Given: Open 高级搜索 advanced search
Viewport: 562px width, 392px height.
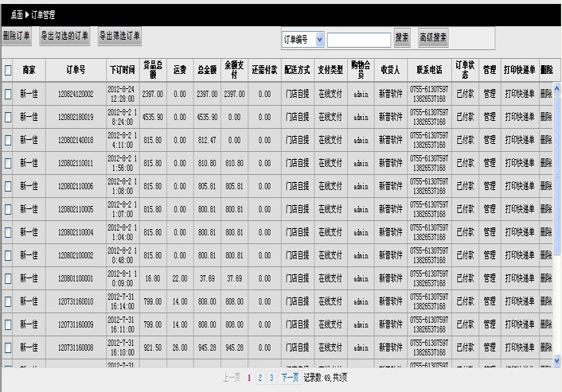Looking at the screenshot, I should (433, 38).
